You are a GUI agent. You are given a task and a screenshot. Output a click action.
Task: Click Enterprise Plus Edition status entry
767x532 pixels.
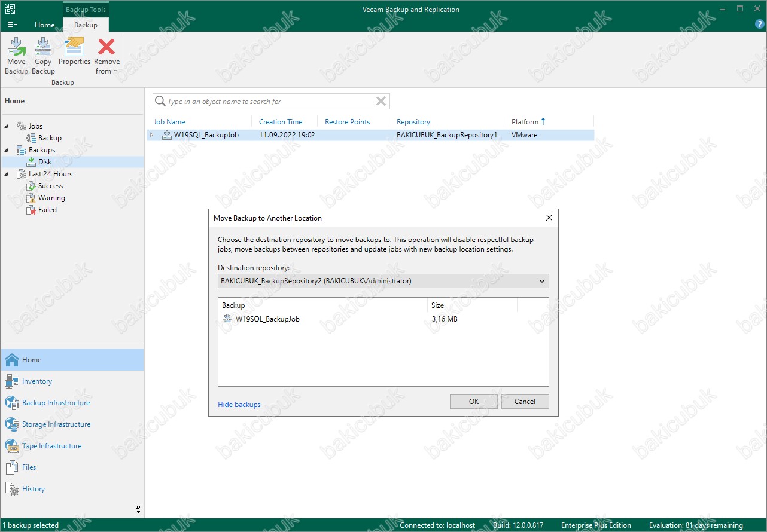[x=596, y=525]
